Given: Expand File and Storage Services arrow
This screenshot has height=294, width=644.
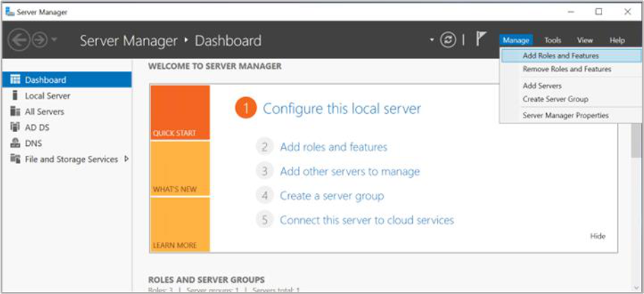Looking at the screenshot, I should 126,159.
